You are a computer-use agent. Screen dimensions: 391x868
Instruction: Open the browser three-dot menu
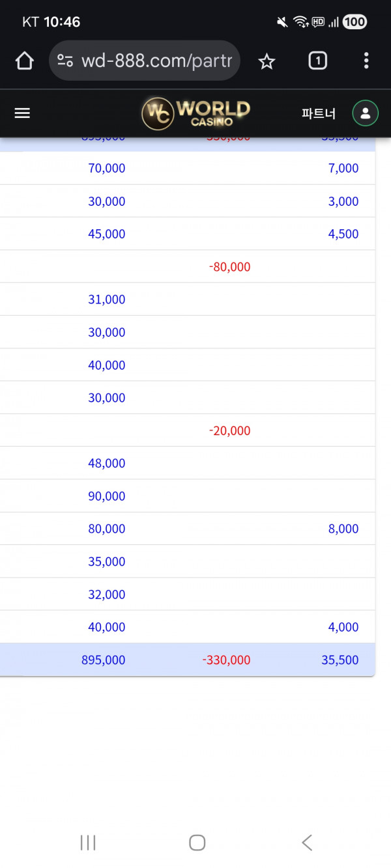[x=366, y=61]
